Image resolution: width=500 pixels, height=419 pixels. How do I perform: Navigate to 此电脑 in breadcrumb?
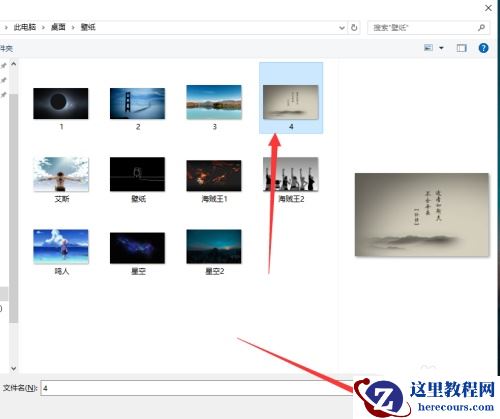[x=25, y=27]
